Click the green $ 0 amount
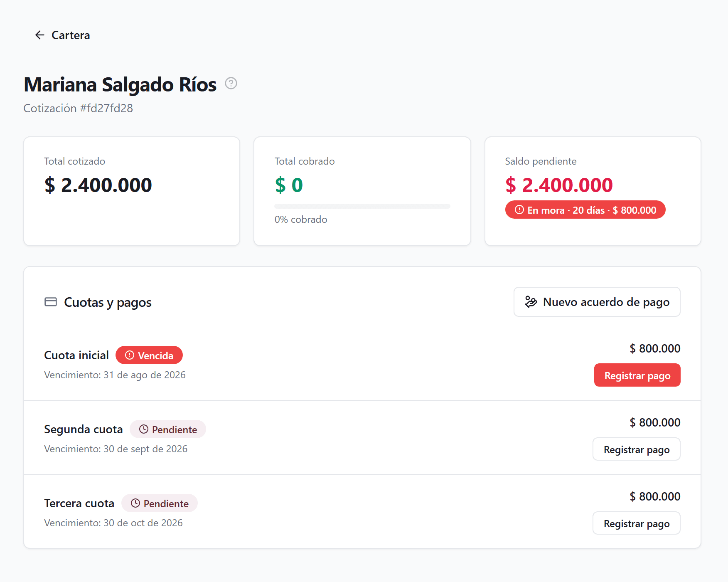 click(x=289, y=185)
